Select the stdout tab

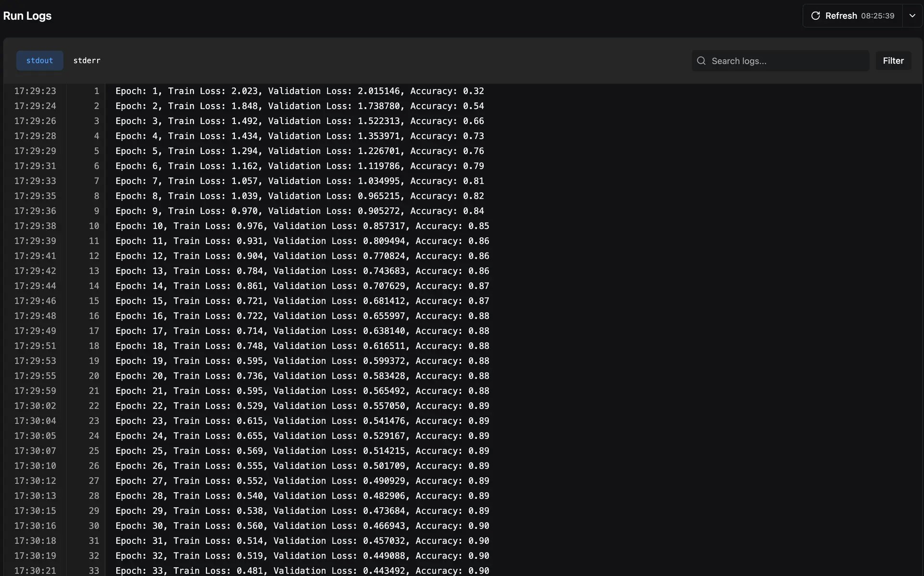point(39,61)
